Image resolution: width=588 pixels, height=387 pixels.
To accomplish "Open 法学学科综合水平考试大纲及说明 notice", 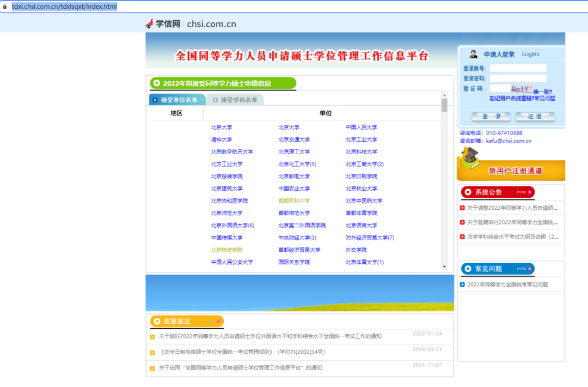I will coord(513,237).
